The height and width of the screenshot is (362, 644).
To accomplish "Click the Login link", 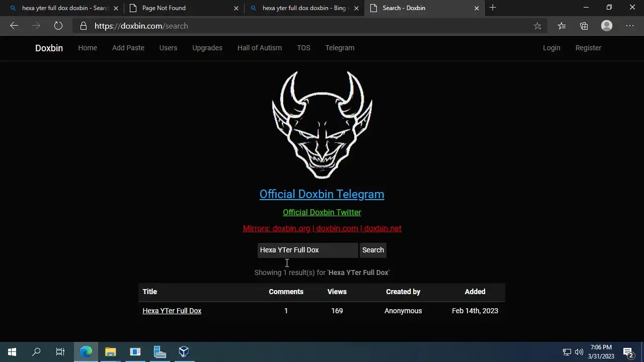I will pos(551,48).
